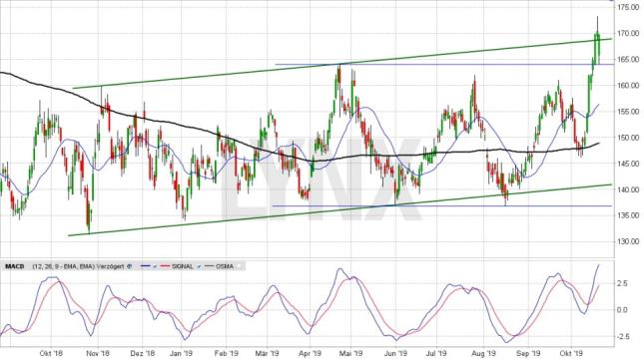
Task: Click the Mär '19 date label
Action: [267, 353]
